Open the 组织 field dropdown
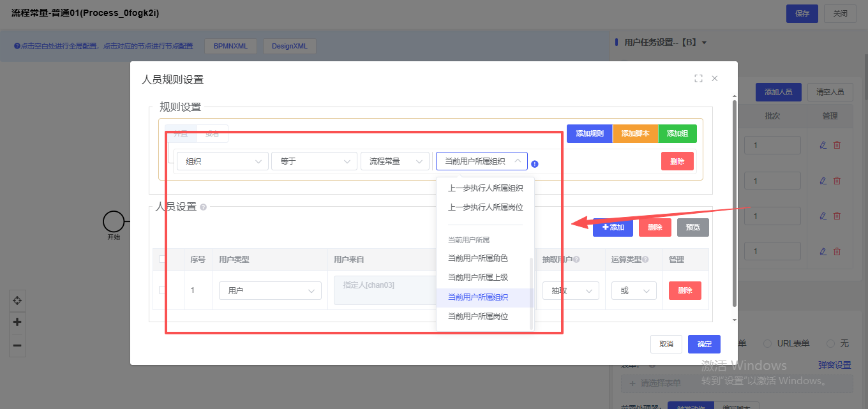 click(x=223, y=161)
